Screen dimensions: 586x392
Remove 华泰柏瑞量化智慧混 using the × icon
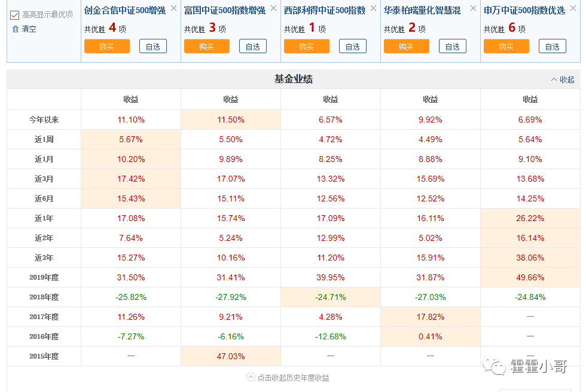473,9
